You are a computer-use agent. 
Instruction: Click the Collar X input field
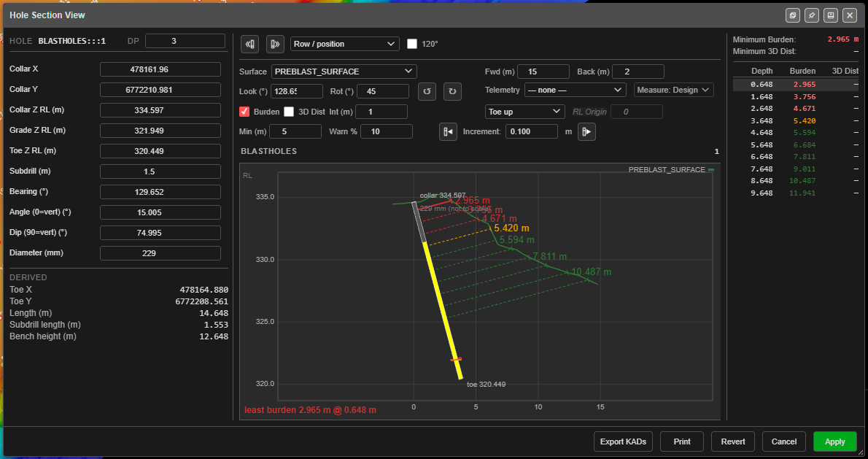coord(160,69)
